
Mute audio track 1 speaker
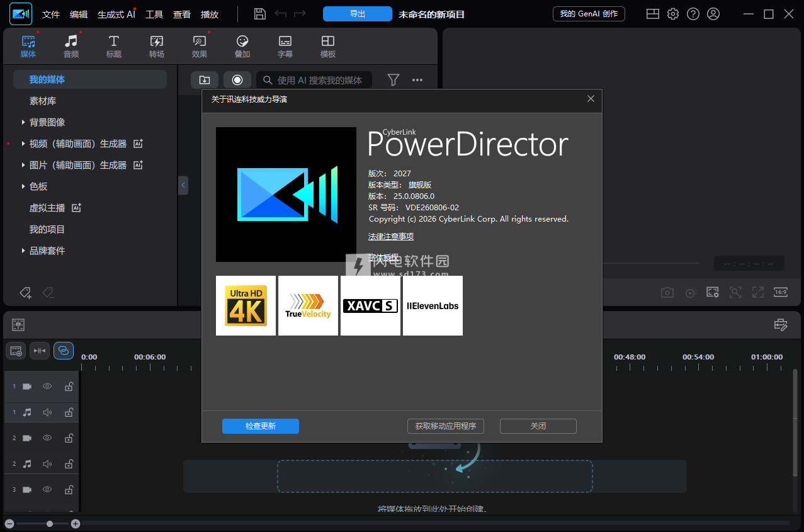[47, 412]
